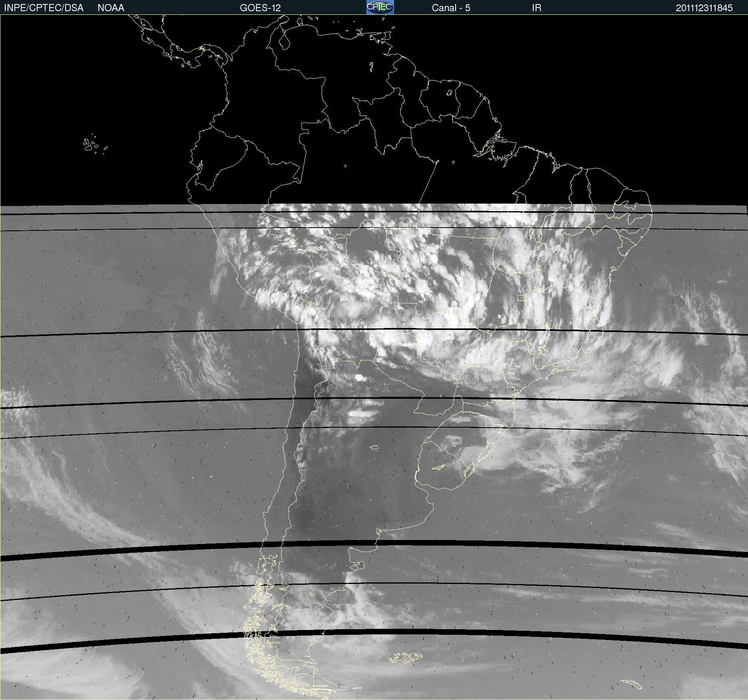This screenshot has width=748, height=700.
Task: Click the IR channel label
Action: [x=536, y=8]
